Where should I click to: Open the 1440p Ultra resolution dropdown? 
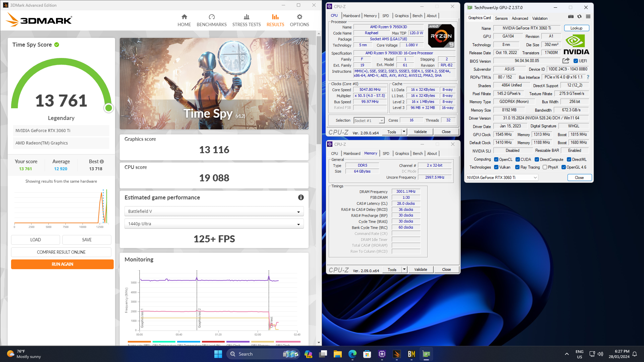214,224
